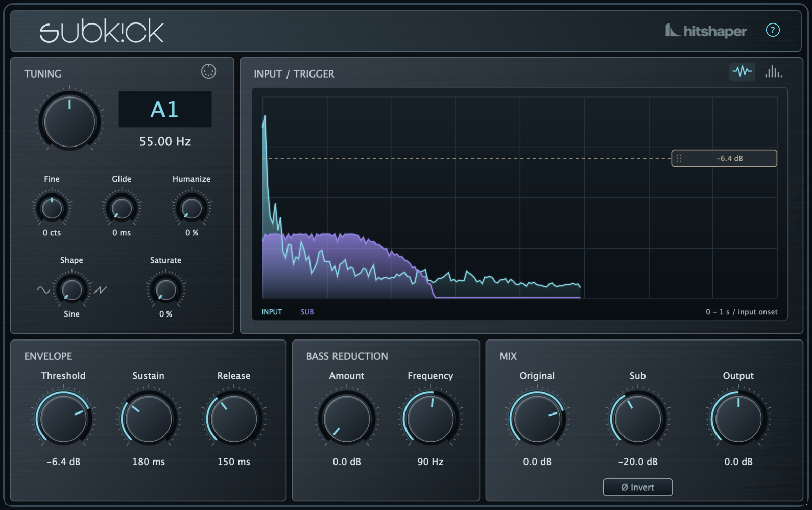Click the Saturate knob

(165, 290)
